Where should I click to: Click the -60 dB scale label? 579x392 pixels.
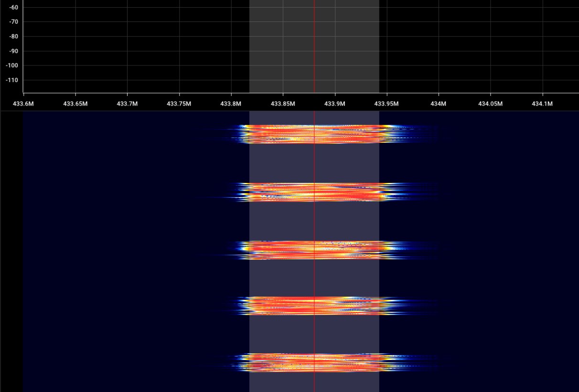13,7
